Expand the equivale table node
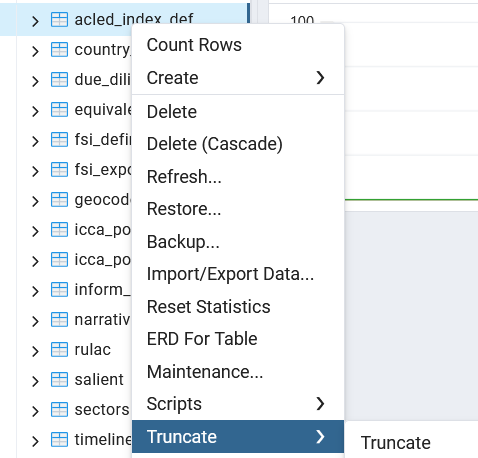This screenshot has height=458, width=478. (x=35, y=111)
